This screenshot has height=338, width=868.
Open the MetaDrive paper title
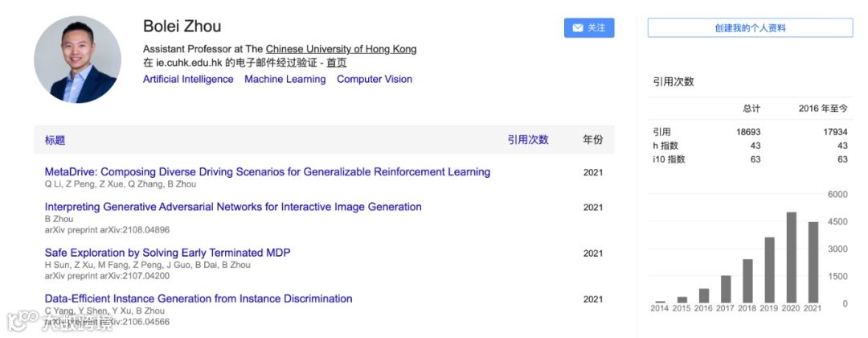(x=268, y=171)
